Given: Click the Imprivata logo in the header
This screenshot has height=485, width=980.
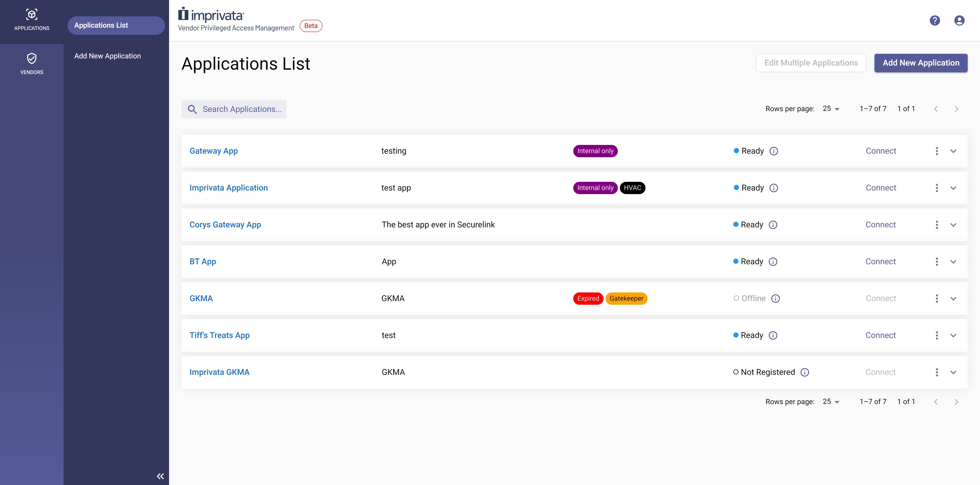Looking at the screenshot, I should pyautogui.click(x=211, y=14).
